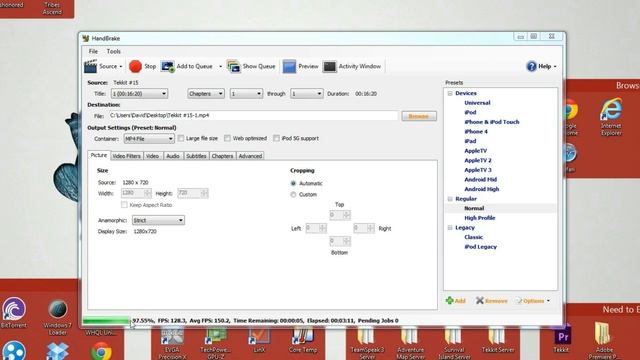Select the Dropbox desktop icon
This screenshot has height=360, width=640.
pyautogui.click(x=57, y=351)
